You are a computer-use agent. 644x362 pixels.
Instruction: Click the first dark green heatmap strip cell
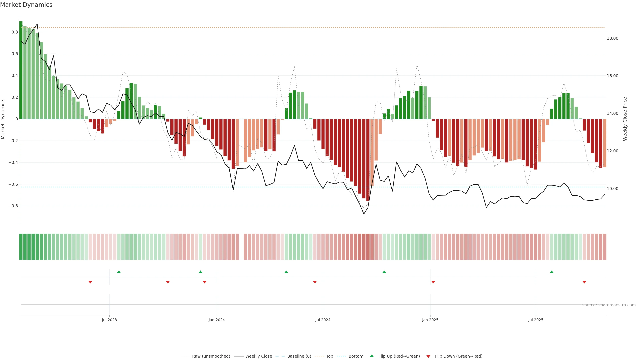21,247
